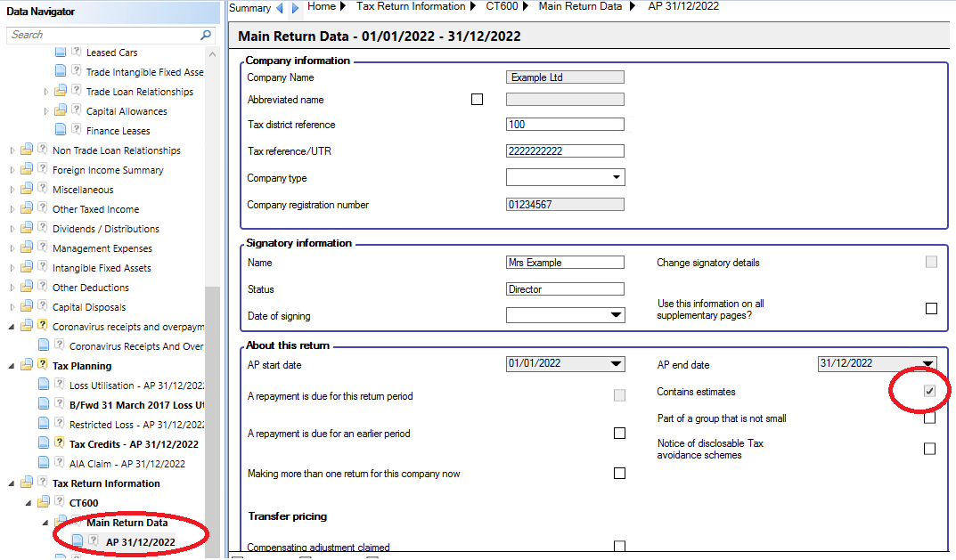This screenshot has width=956, height=560.
Task: Click the folder icon of Tax Return Information node
Action: point(26,483)
